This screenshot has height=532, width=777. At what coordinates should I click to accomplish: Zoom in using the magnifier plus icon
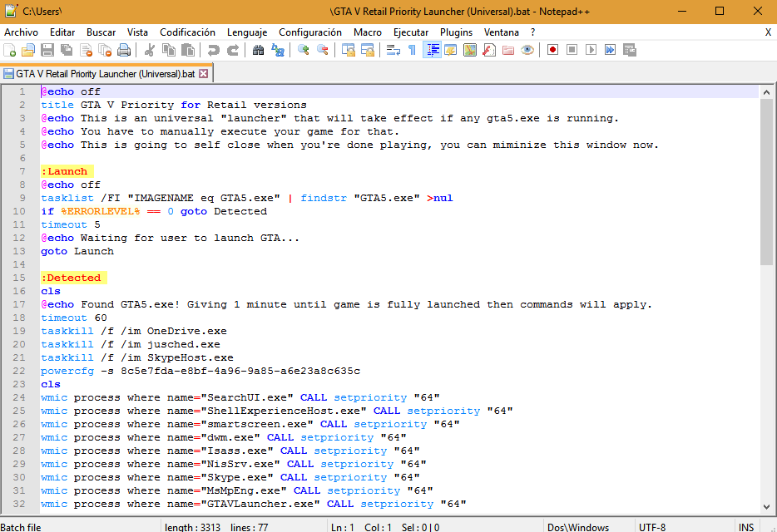pos(304,50)
